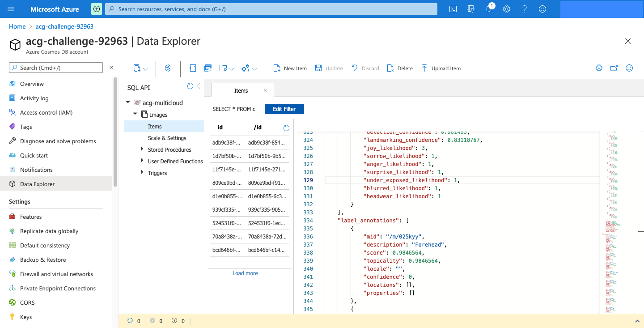644x328 pixels.
Task: Open the notifications bell
Action: [x=489, y=9]
